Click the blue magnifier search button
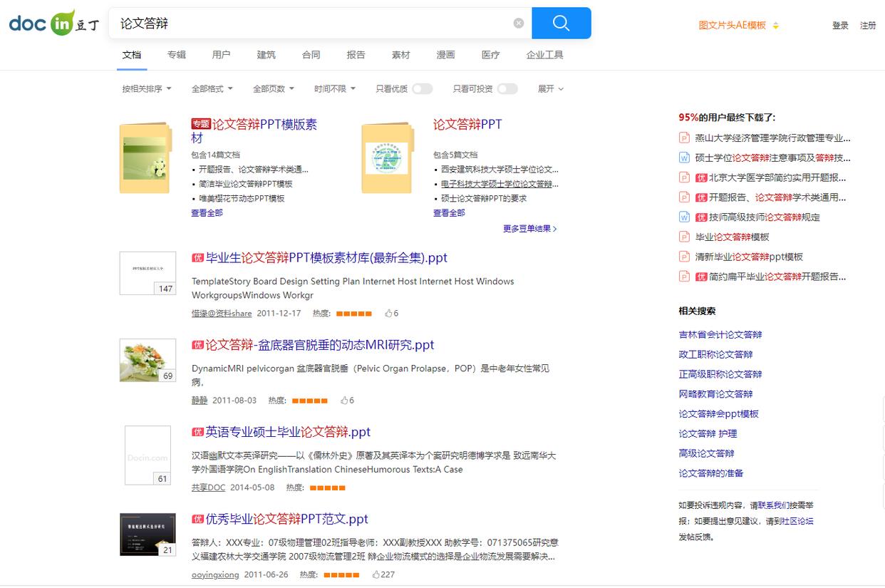 (x=561, y=24)
